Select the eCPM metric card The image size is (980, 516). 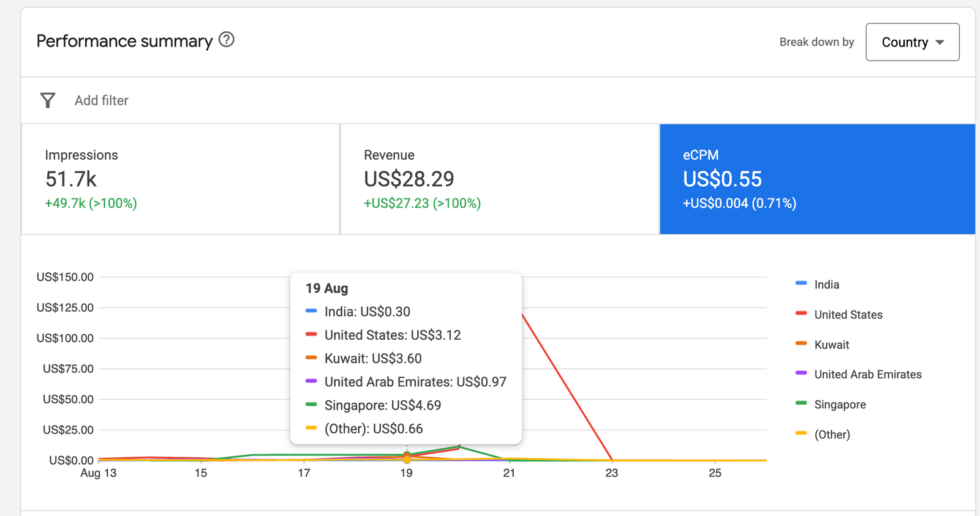coord(818,179)
